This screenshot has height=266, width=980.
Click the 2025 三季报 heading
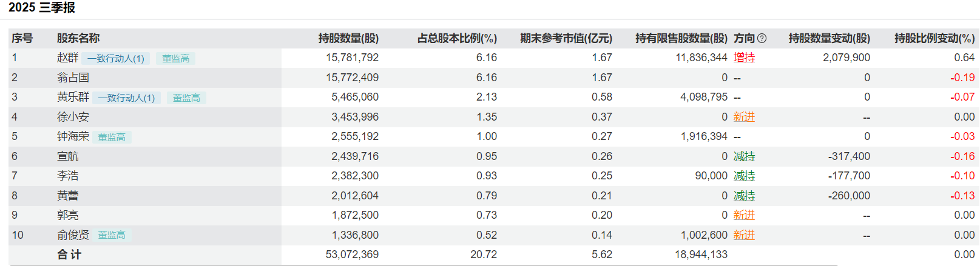coord(42,8)
